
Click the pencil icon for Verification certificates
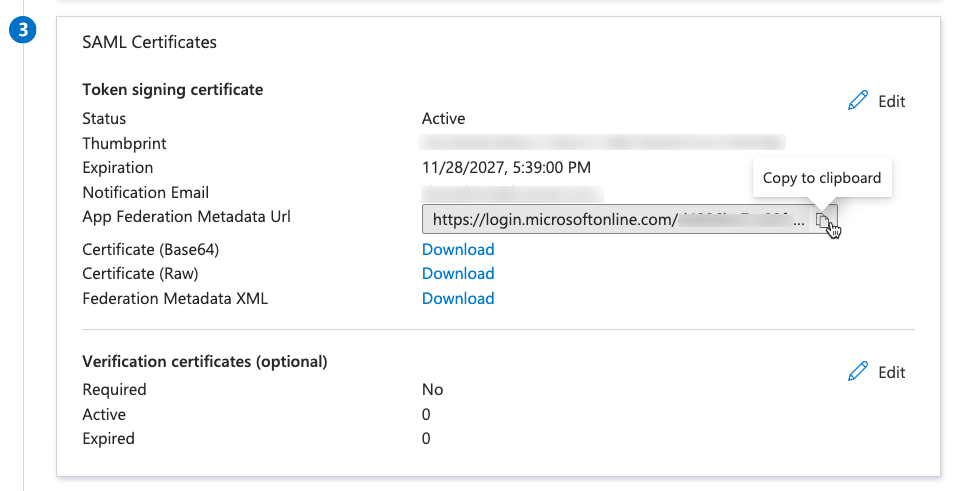coord(858,372)
